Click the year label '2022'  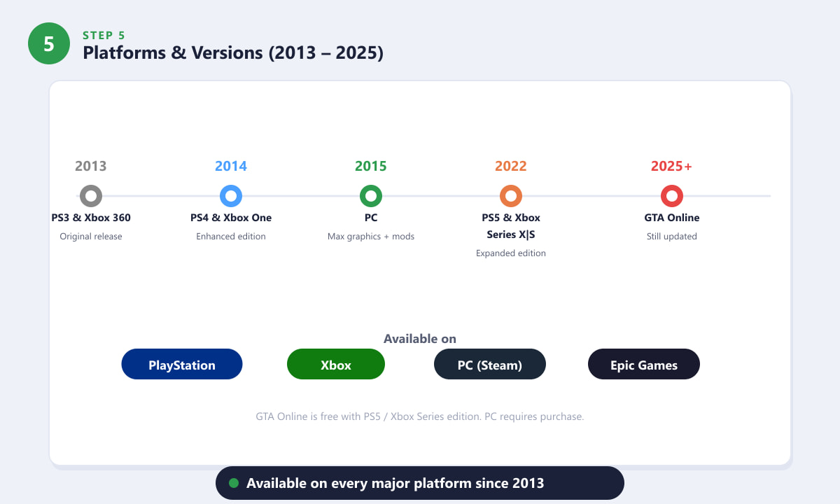click(x=511, y=166)
